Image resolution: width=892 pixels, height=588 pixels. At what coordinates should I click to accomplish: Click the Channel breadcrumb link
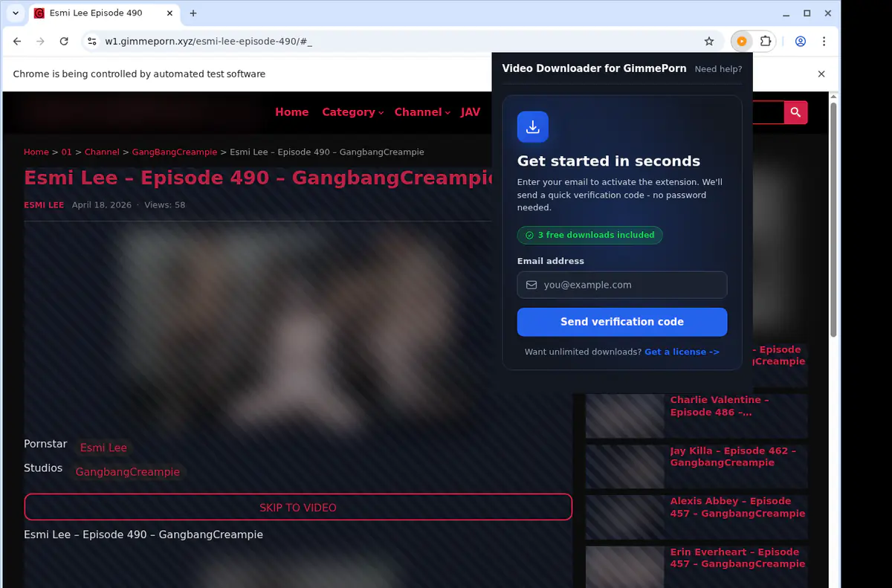click(102, 152)
